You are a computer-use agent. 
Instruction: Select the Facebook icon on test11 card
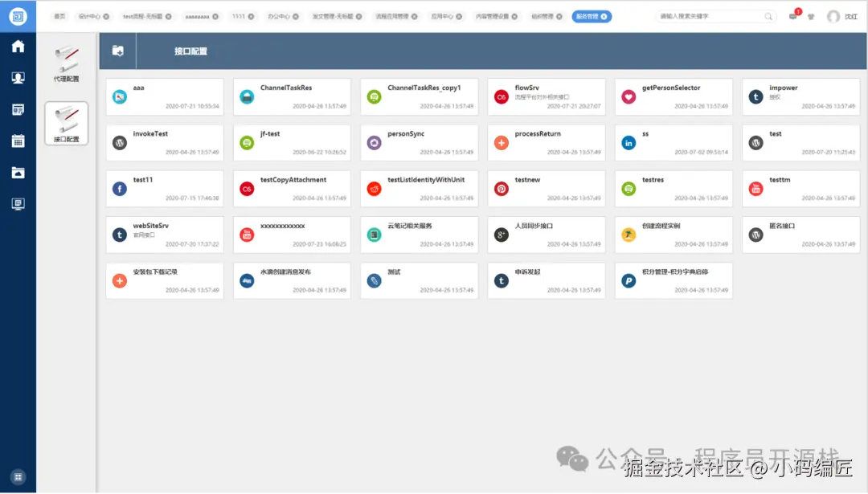click(121, 188)
